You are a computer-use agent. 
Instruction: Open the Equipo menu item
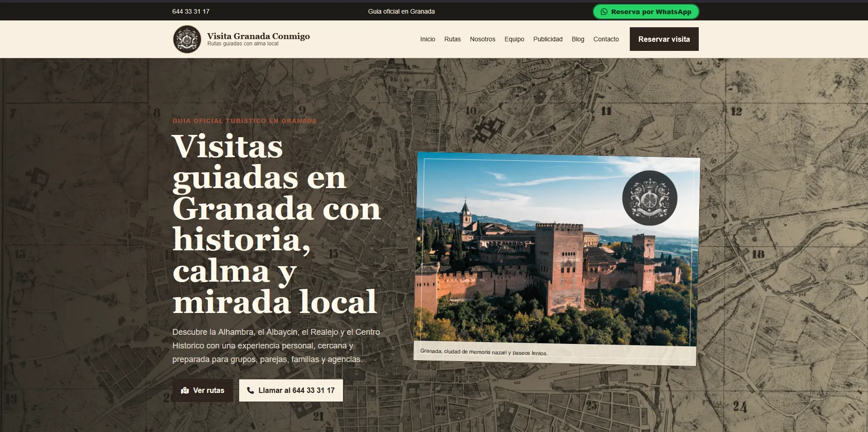(x=514, y=39)
